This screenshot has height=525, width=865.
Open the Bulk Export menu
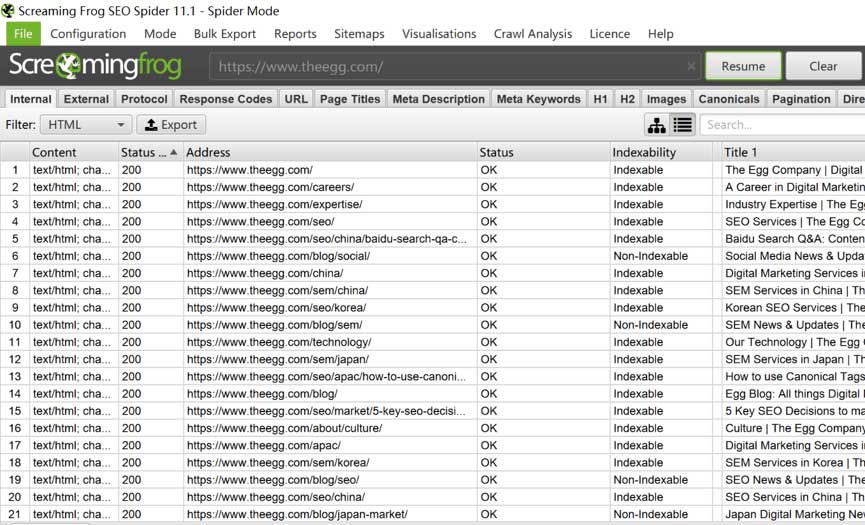225,34
